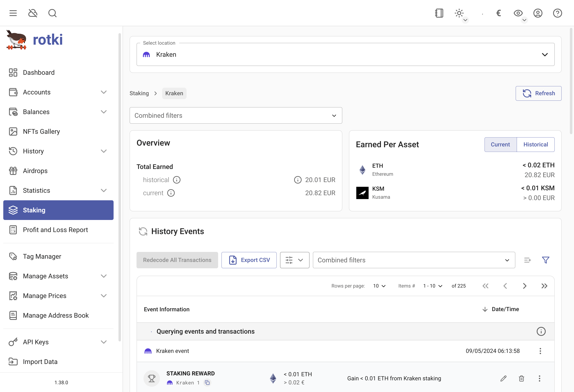This screenshot has width=574, height=392.
Task: Go to Import Data
Action: pos(58,362)
